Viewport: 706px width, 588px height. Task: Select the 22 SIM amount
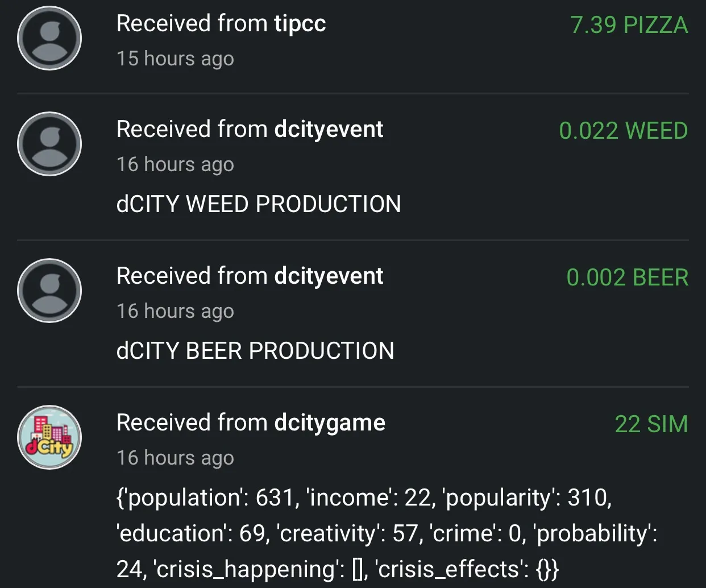(x=651, y=424)
